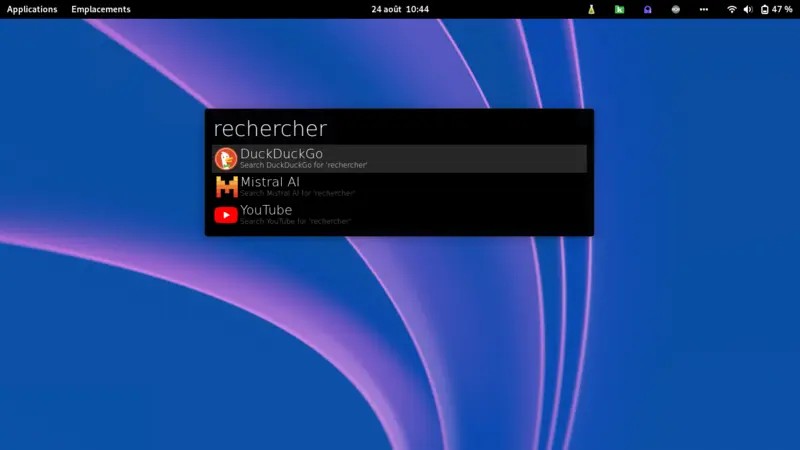Click 'Search DuckDuckGo for rechercher' description text
The width and height of the screenshot is (800, 450).
(x=304, y=164)
